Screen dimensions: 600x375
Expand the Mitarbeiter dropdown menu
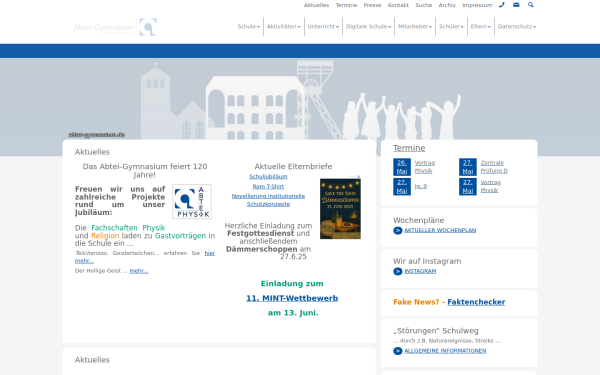tap(415, 27)
